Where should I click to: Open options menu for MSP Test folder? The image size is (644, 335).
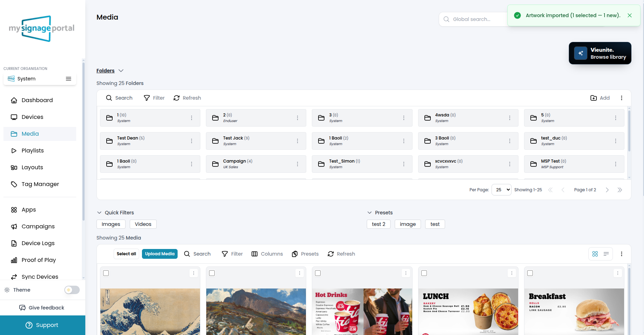(616, 164)
